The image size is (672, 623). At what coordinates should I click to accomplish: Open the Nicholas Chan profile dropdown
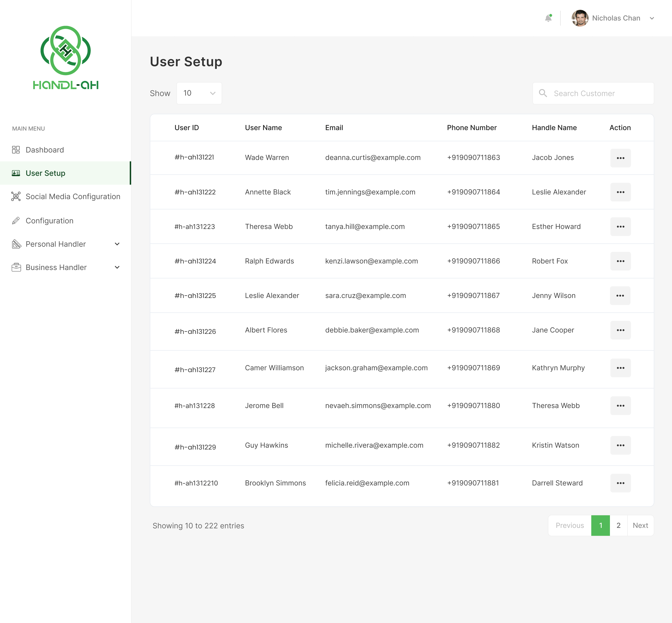[x=652, y=18]
